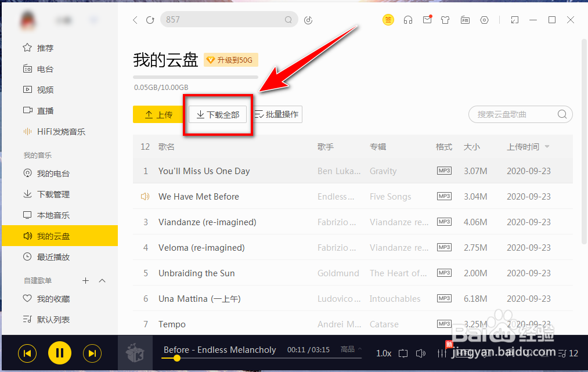588x372 pixels.
Task: Click the 下载全部 download-all button
Action: (x=217, y=114)
